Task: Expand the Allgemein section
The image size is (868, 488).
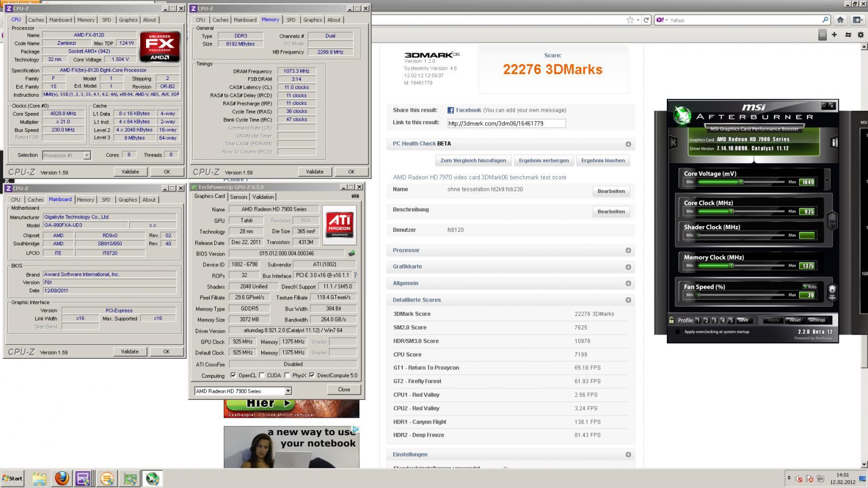Action: click(628, 283)
